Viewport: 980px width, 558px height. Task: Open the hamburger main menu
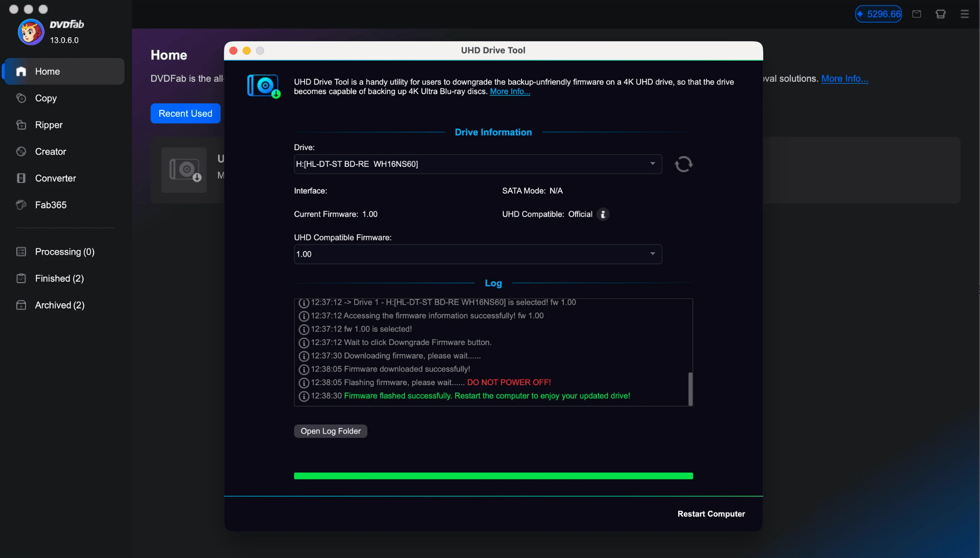tap(964, 14)
